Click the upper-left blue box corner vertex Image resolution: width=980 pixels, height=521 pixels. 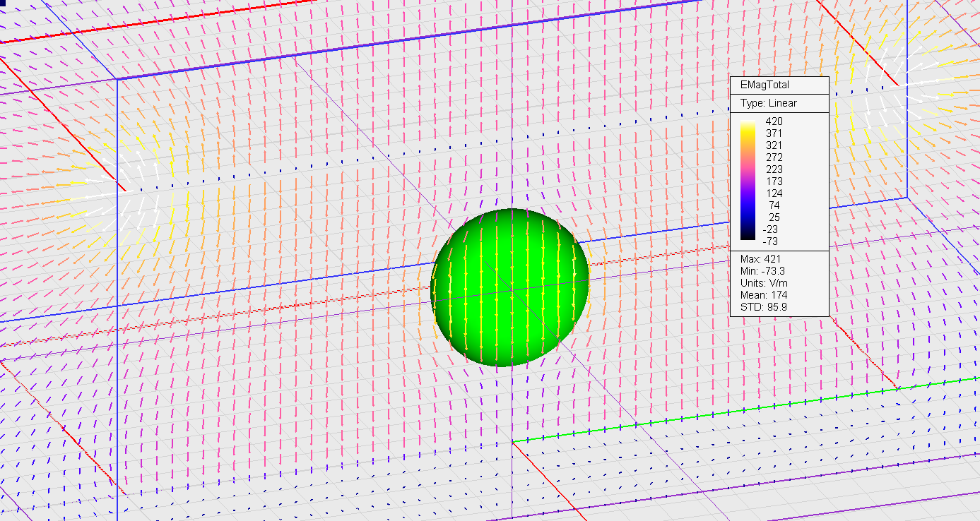[x=117, y=79]
